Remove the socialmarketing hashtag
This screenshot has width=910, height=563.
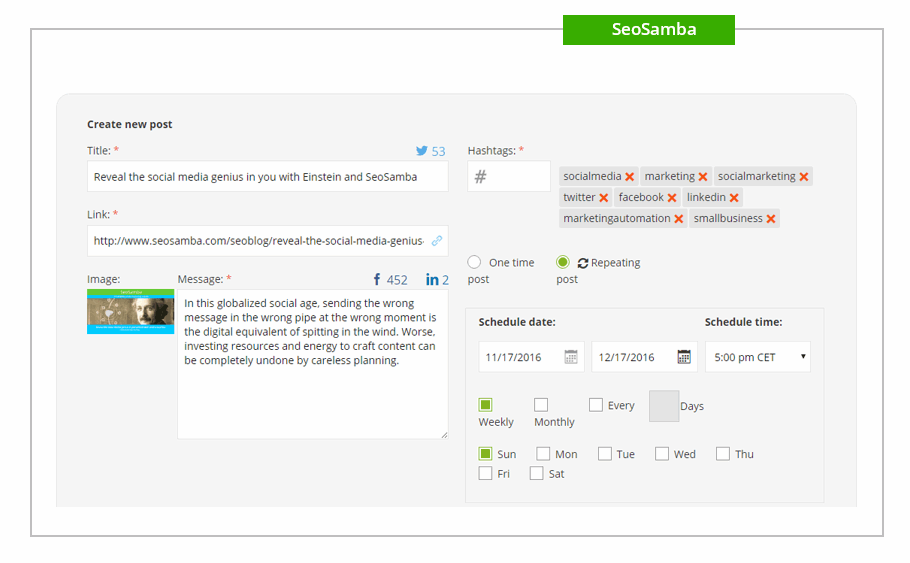tap(804, 176)
